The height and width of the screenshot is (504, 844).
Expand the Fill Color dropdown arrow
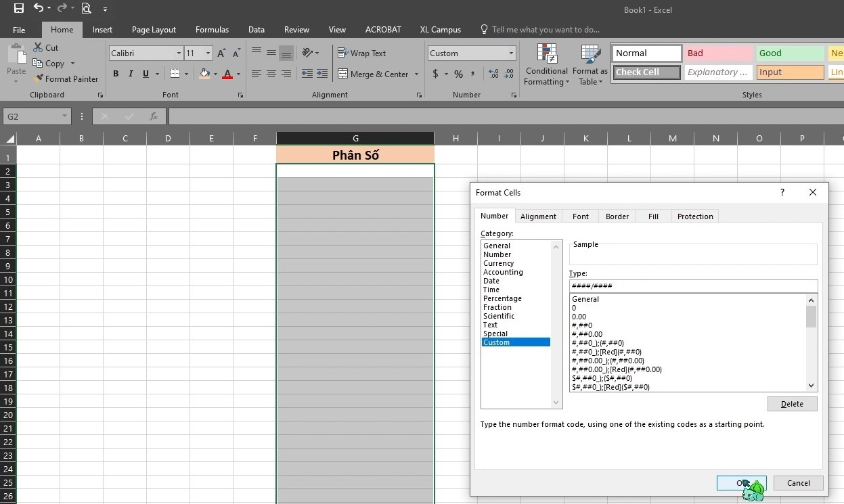214,74
